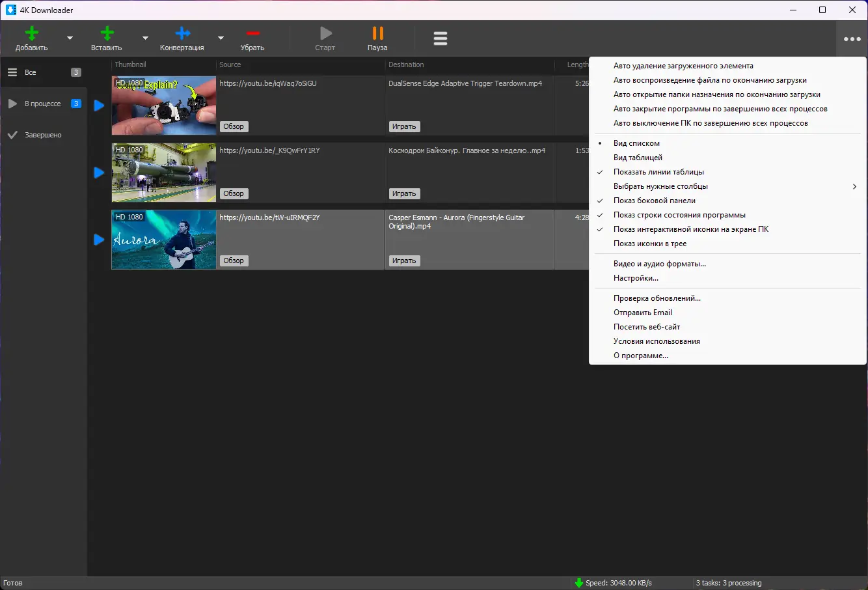Select the Вид списком view option

pos(727,143)
